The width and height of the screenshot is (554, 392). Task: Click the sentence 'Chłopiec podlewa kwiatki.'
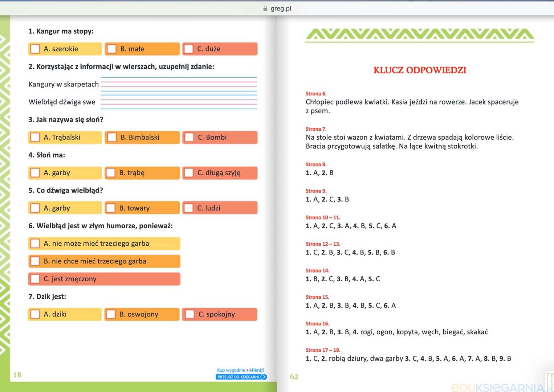(x=347, y=102)
